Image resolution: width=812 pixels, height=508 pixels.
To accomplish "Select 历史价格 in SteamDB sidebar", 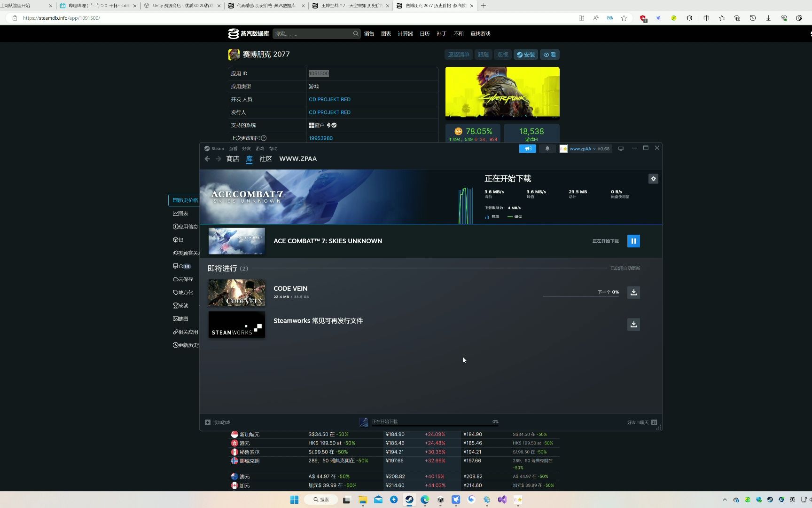I will pyautogui.click(x=184, y=200).
